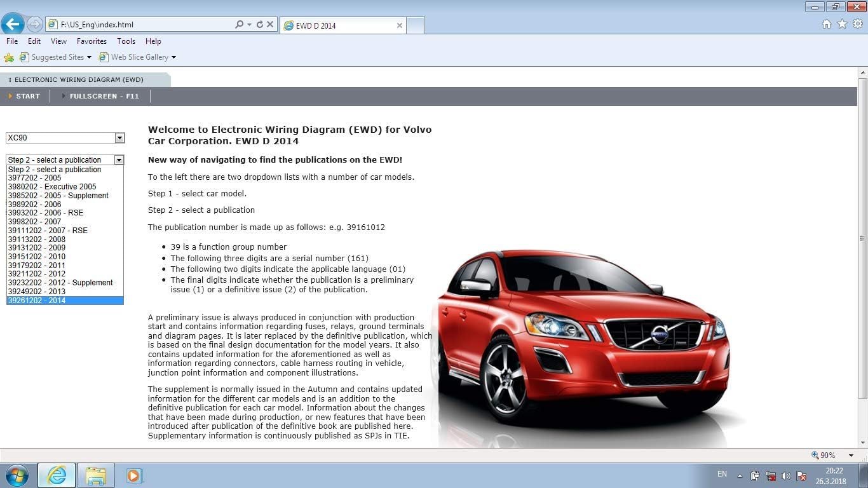The height and width of the screenshot is (488, 868).
Task: Open the address bar search icon
Action: [x=238, y=24]
